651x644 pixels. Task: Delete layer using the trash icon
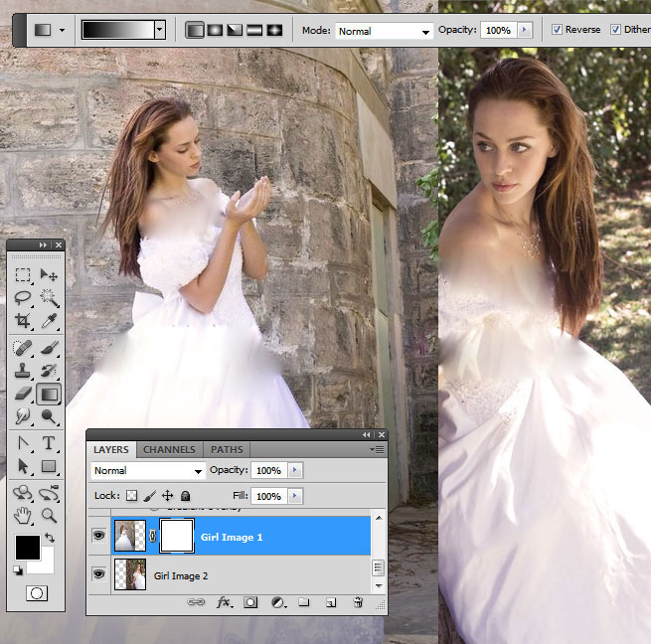[358, 602]
